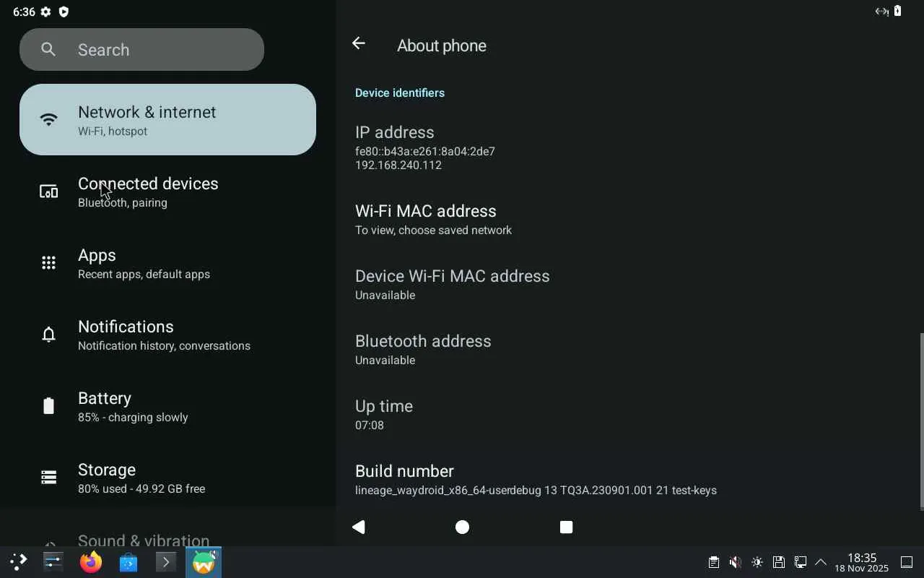Click the Notifications bell icon
This screenshot has width=924, height=578.
click(x=48, y=335)
